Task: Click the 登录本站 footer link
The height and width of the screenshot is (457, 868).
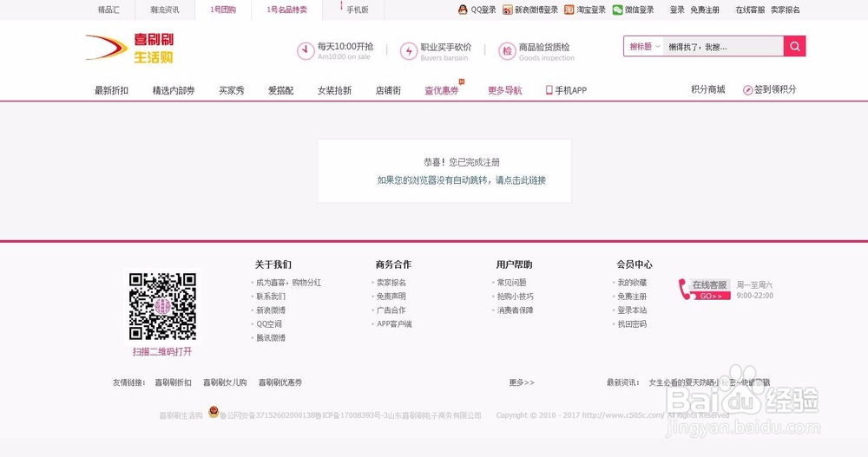Action: point(632,310)
